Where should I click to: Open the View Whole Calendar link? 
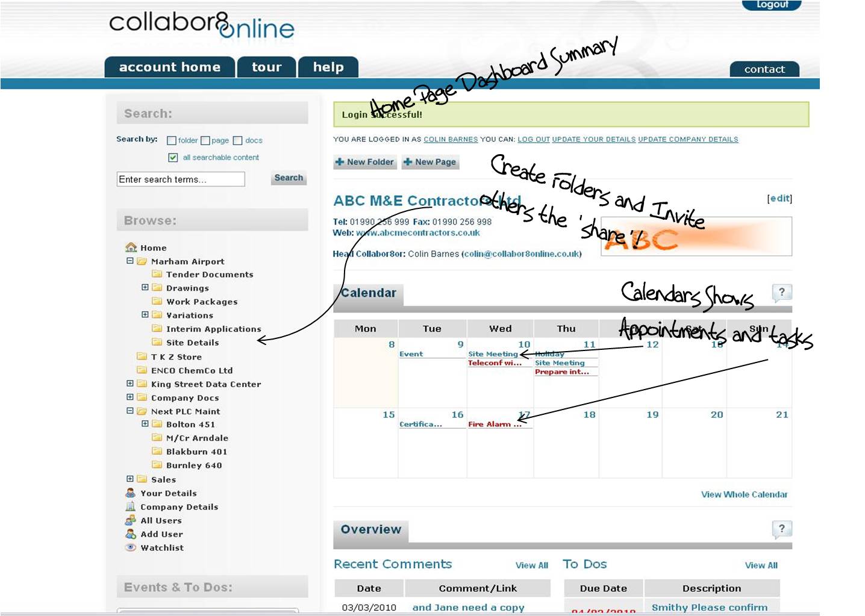[744, 494]
